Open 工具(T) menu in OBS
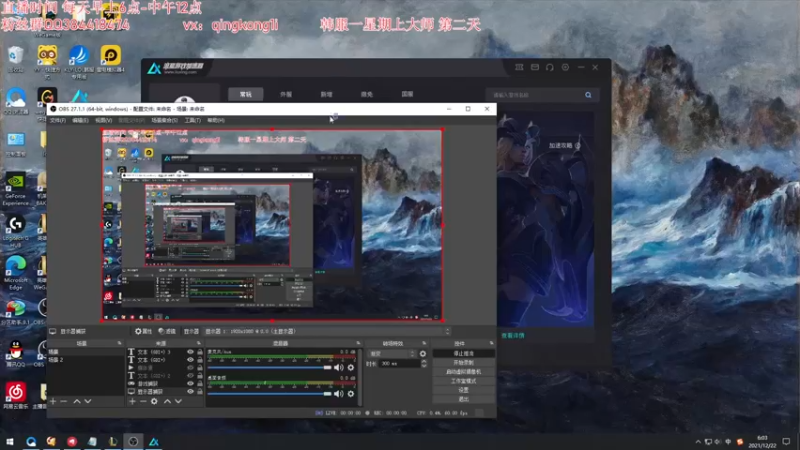800x450 pixels. coord(192,120)
